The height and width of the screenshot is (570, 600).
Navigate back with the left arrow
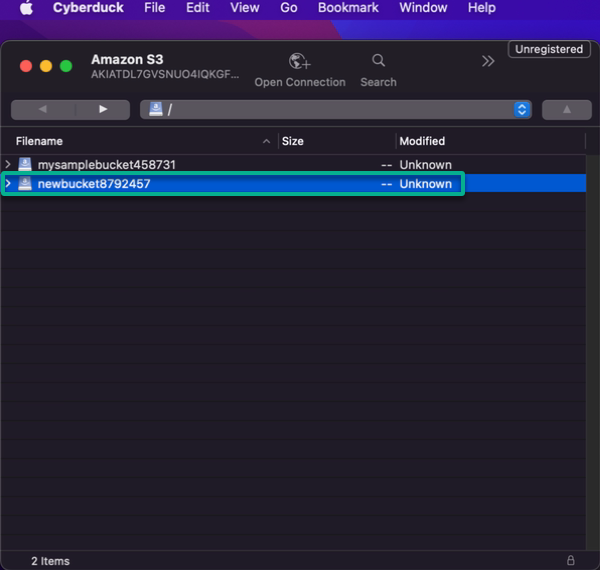[43, 109]
